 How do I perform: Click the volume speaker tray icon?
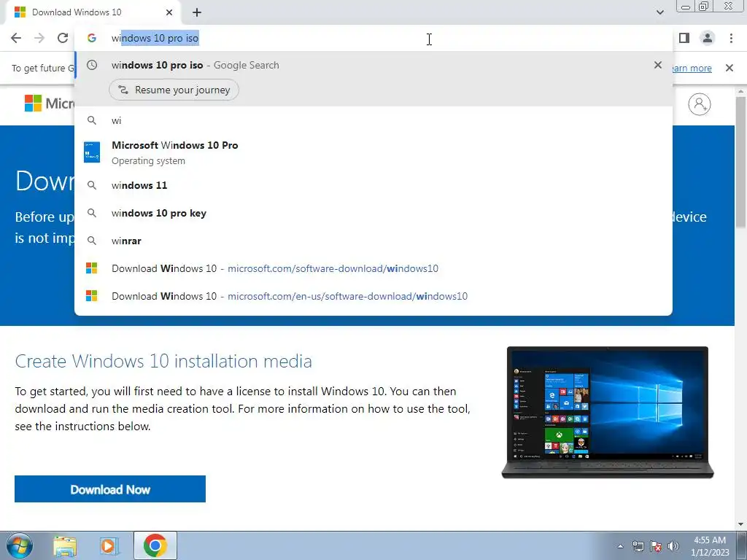tap(673, 546)
